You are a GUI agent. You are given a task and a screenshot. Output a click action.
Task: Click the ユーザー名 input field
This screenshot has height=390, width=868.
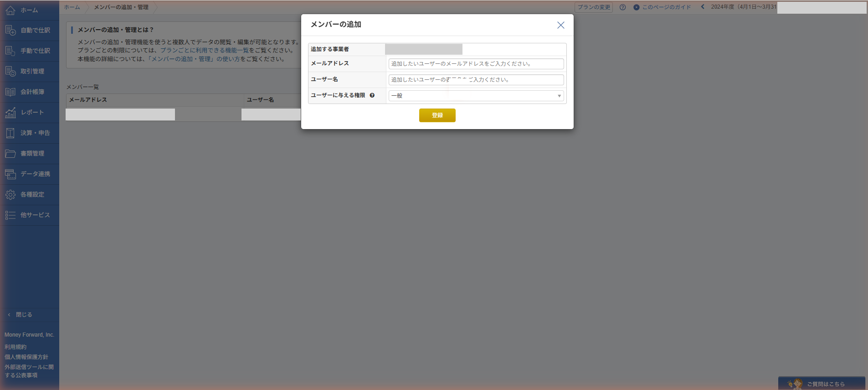(x=476, y=80)
